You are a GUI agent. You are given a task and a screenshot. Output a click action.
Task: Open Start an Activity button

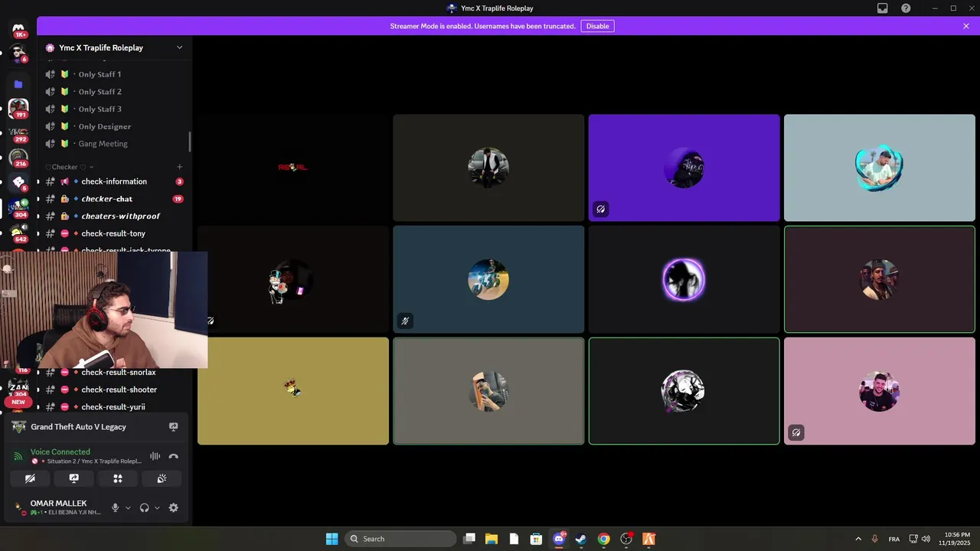click(x=118, y=478)
